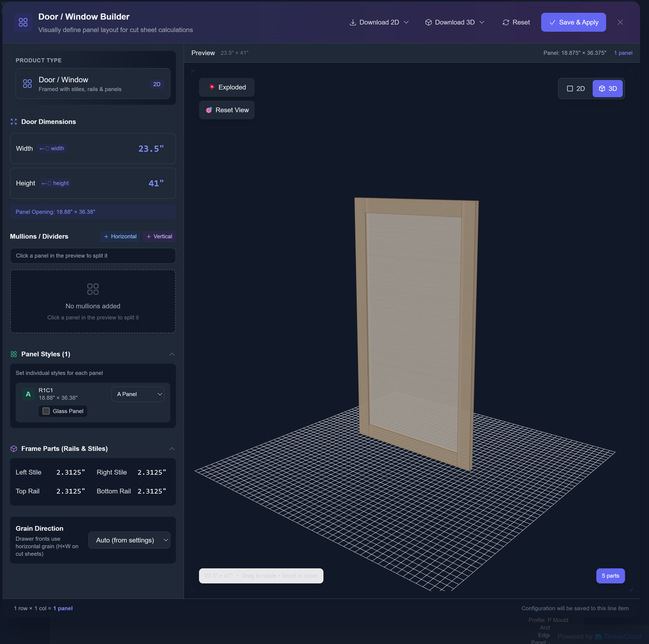Click the height variable tag
Viewport: 649px width, 644px height.
[x=55, y=183]
